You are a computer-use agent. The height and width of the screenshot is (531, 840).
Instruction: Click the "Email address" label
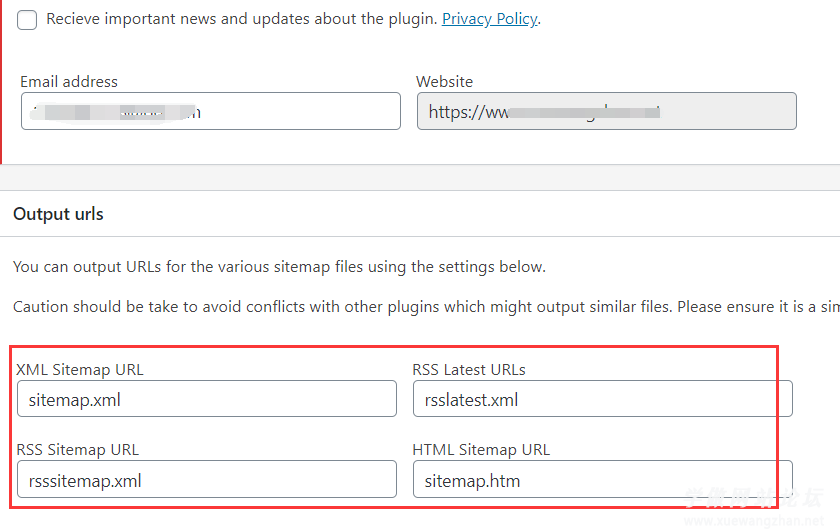point(69,82)
